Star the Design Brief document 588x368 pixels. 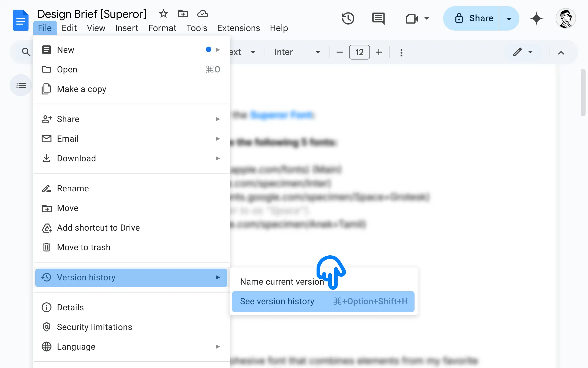pyautogui.click(x=163, y=14)
